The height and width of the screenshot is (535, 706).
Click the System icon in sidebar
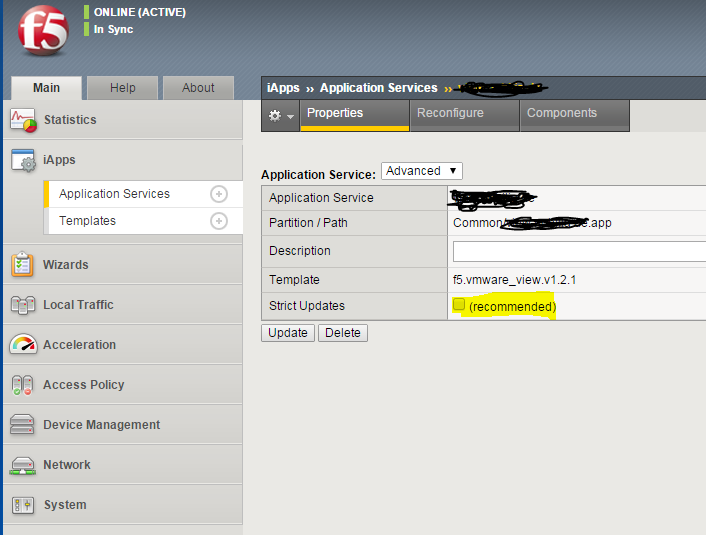click(x=23, y=505)
